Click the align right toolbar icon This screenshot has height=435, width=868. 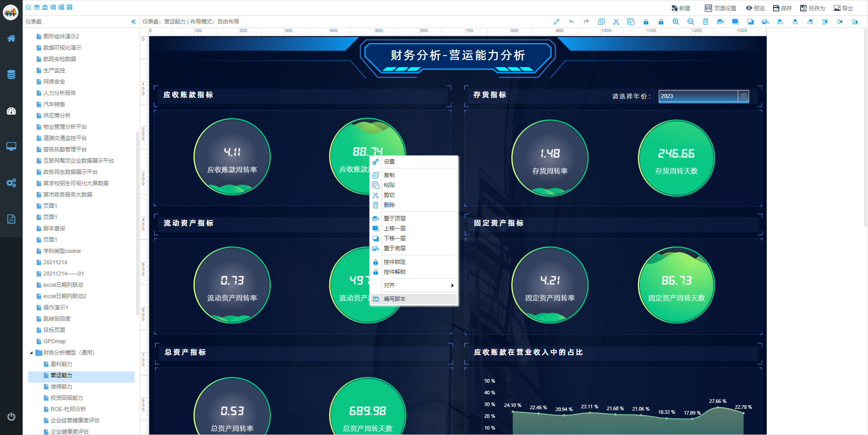810,22
